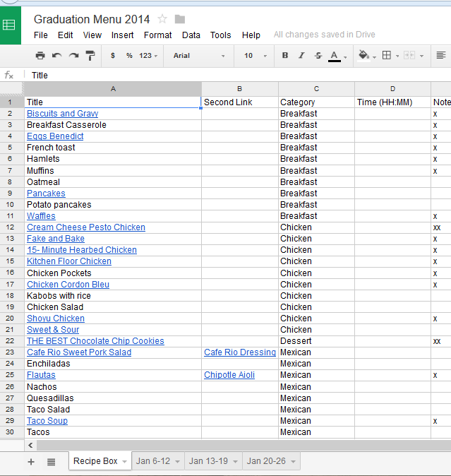Select column A header
451x476 pixels.
pos(113,89)
